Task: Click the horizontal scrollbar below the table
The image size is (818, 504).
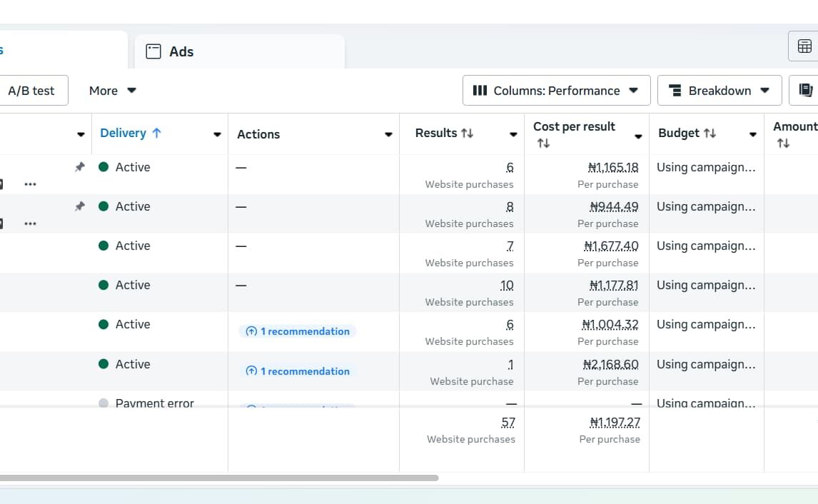Action: pyautogui.click(x=219, y=478)
